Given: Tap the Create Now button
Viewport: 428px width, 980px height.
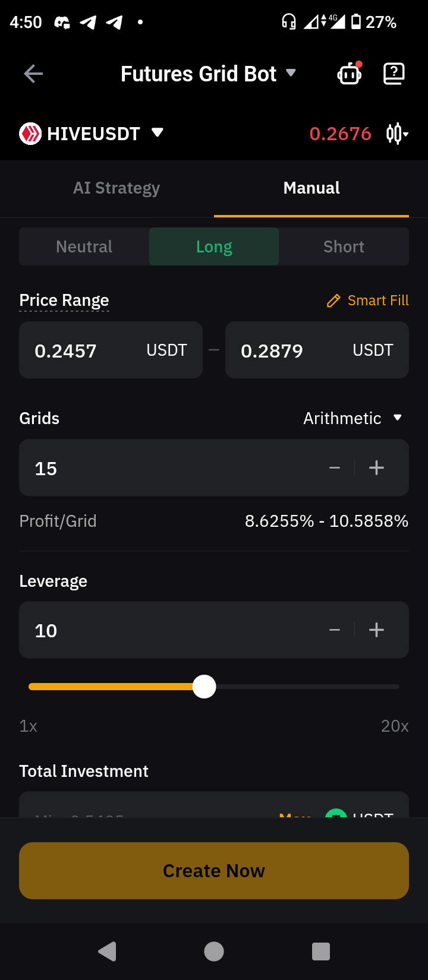Looking at the screenshot, I should coord(214,871).
